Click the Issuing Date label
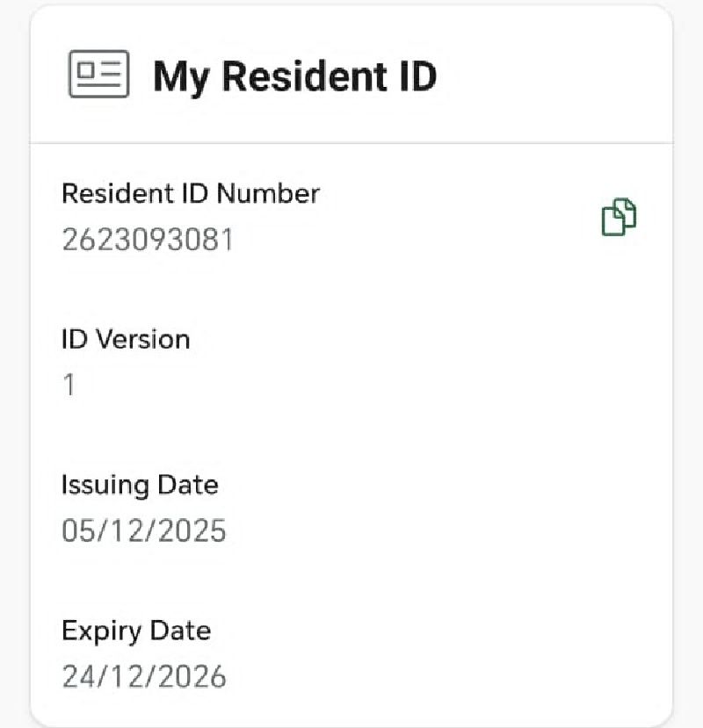 click(x=140, y=484)
